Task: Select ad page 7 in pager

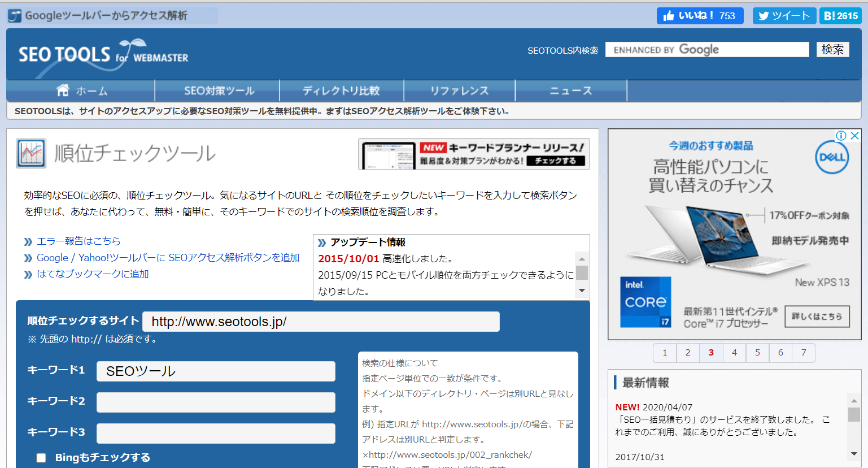Action: [804, 353]
